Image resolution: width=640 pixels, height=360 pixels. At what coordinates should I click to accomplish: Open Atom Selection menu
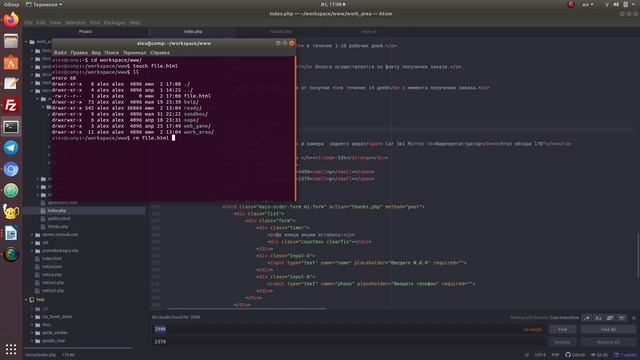click(76, 22)
